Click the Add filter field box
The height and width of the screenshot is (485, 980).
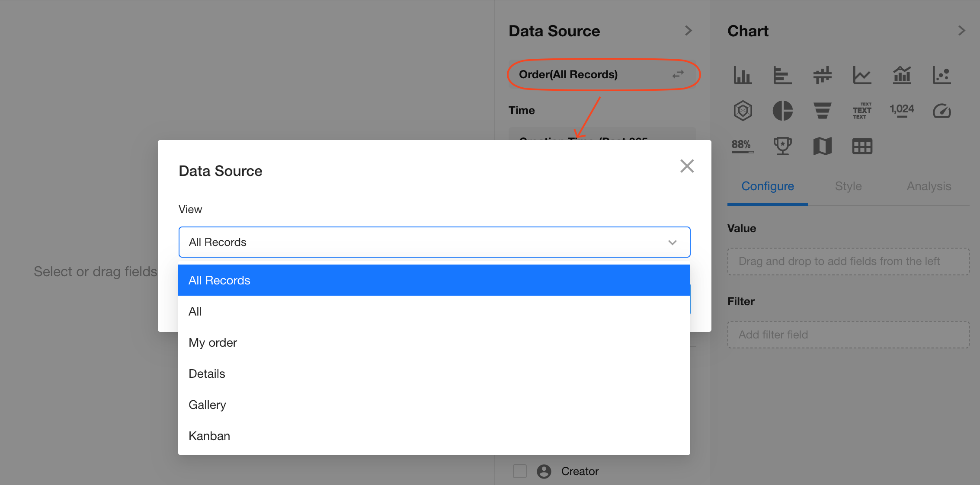tap(848, 335)
